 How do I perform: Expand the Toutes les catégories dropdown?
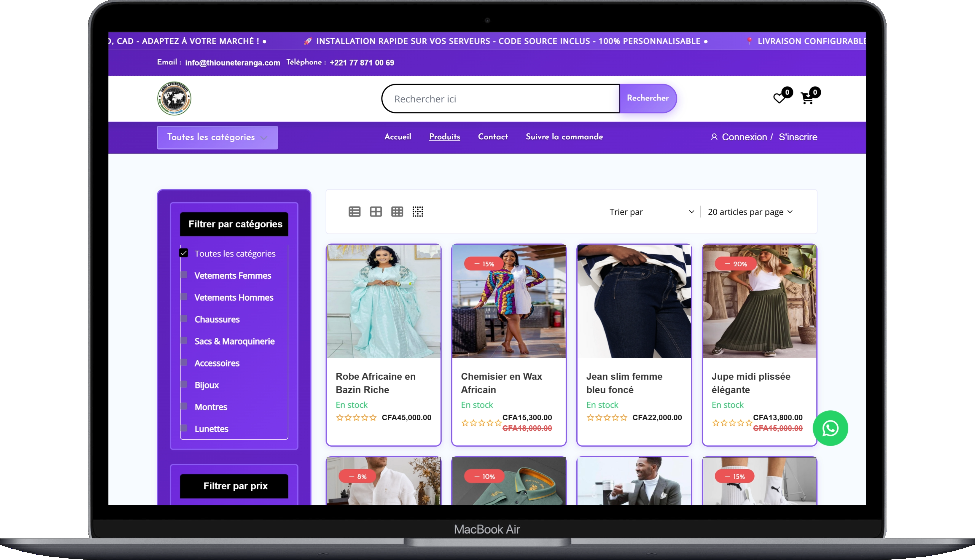click(x=217, y=137)
